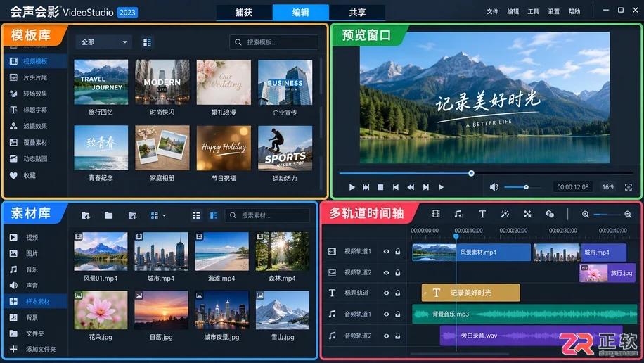Lock 标题轨道 track
Image resolution: width=644 pixels, height=363 pixels.
(397, 293)
